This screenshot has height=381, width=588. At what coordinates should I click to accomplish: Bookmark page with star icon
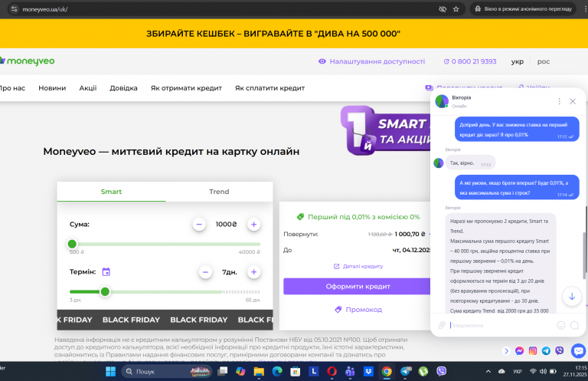456,9
